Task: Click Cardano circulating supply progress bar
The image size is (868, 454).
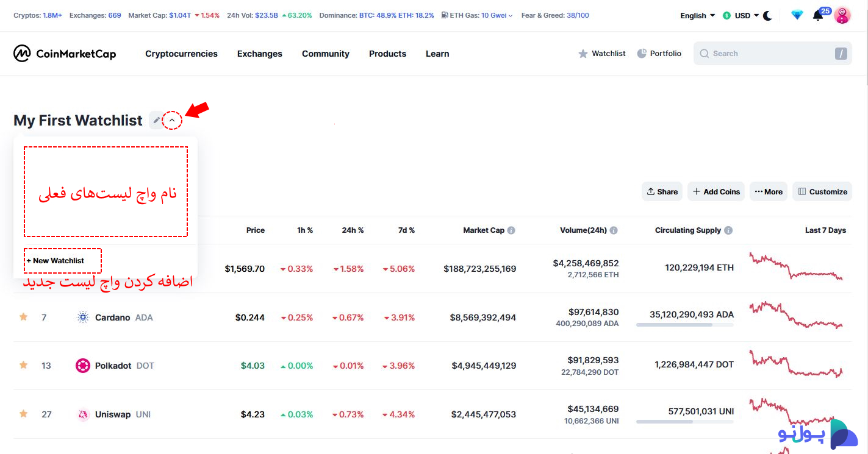Action: (x=685, y=325)
